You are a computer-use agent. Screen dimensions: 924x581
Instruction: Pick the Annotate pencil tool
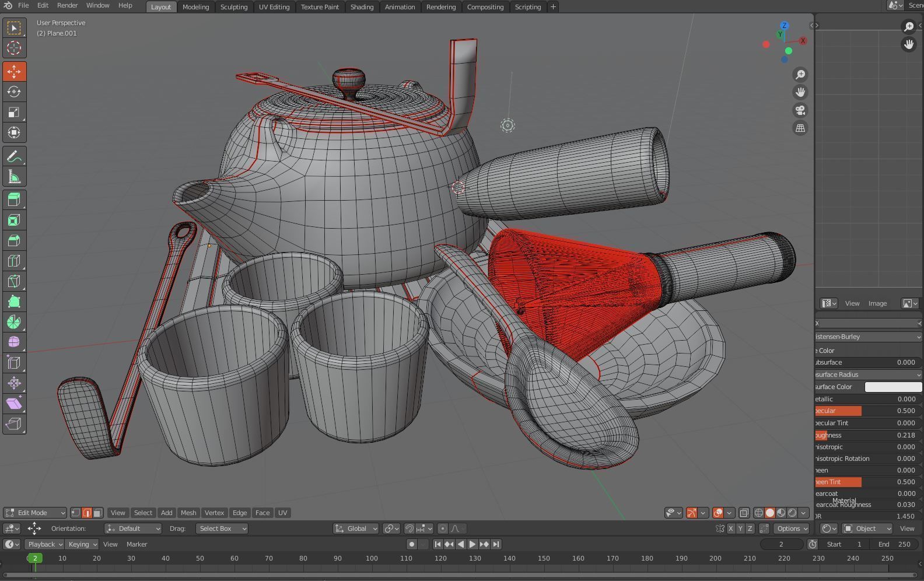coord(14,156)
